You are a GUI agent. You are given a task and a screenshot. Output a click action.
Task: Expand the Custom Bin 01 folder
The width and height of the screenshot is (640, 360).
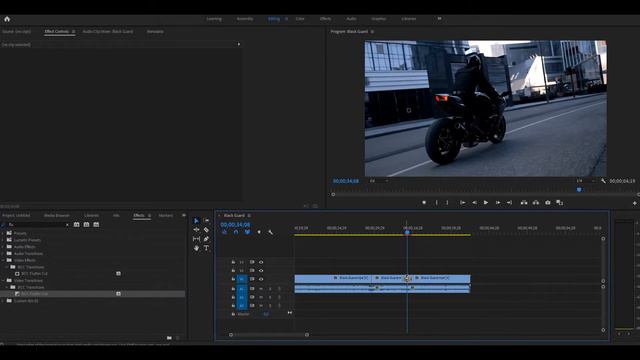coord(3,301)
